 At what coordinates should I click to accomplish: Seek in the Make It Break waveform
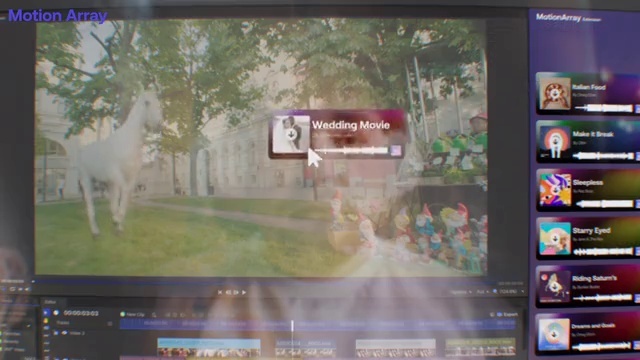pyautogui.click(x=604, y=156)
